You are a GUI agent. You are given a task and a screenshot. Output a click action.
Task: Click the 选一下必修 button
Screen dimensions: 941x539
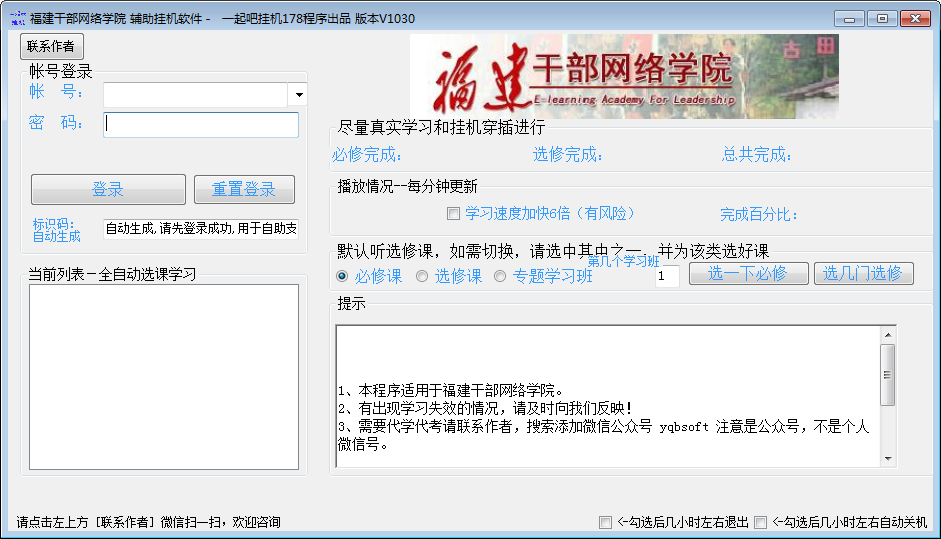pos(748,274)
